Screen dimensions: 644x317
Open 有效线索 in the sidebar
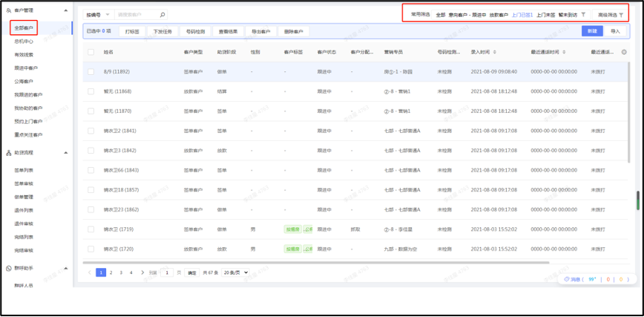(x=24, y=55)
